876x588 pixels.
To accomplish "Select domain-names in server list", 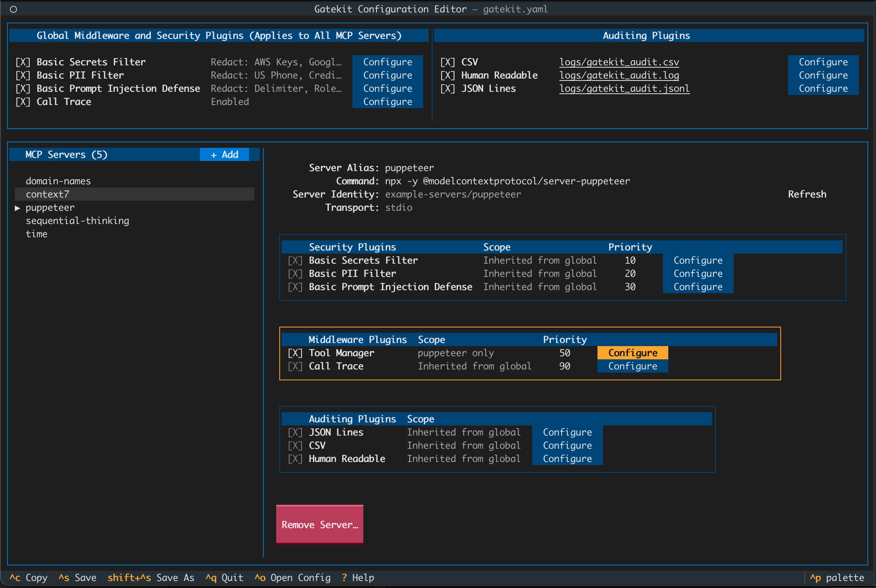I will coord(58,181).
